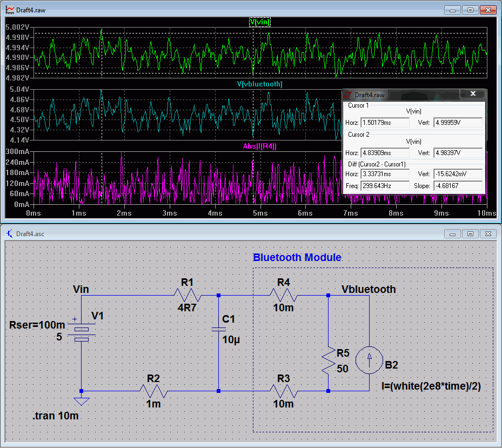Click the C1 capacitor symbol
The image size is (502, 448).
pyautogui.click(x=218, y=330)
